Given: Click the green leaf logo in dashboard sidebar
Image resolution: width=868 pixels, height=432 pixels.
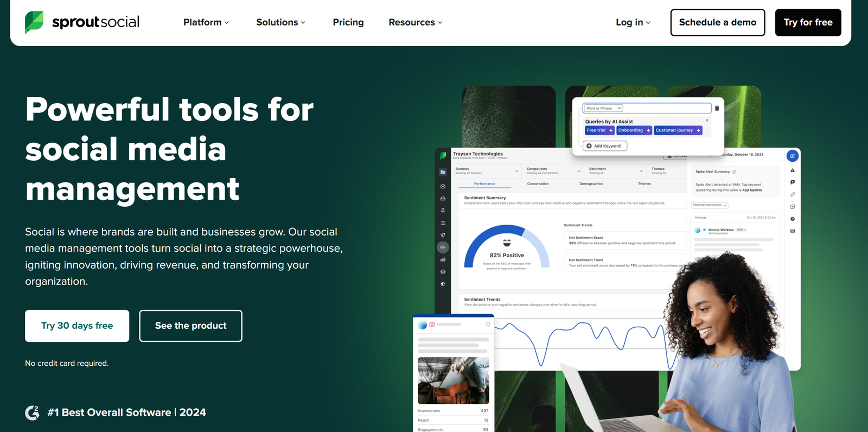Looking at the screenshot, I should (443, 155).
